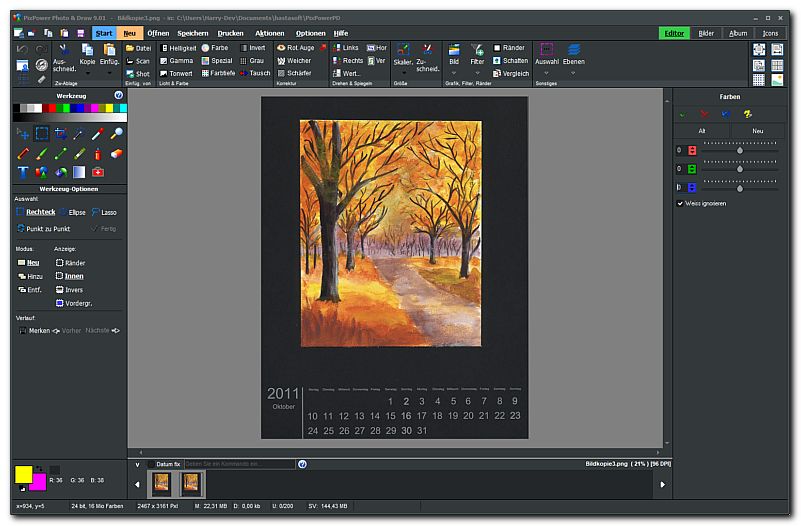
Task: Select the green paintbrush tool
Action: (42, 153)
